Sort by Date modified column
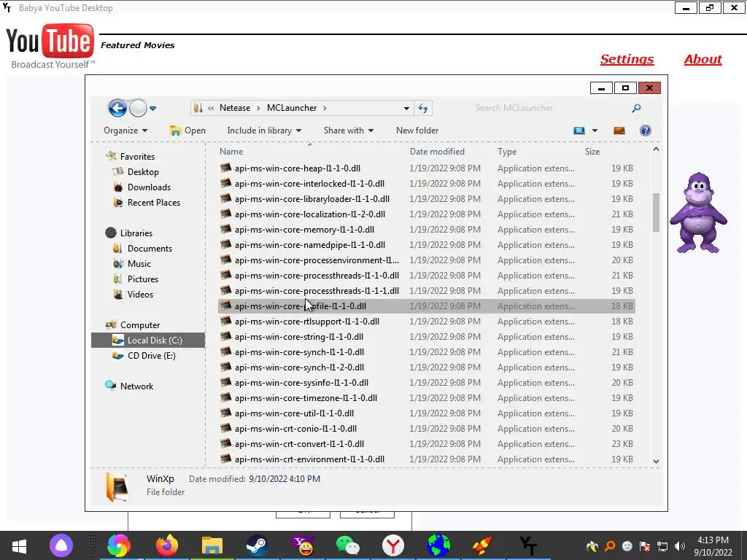Viewport: 747px width, 560px height. 437,152
